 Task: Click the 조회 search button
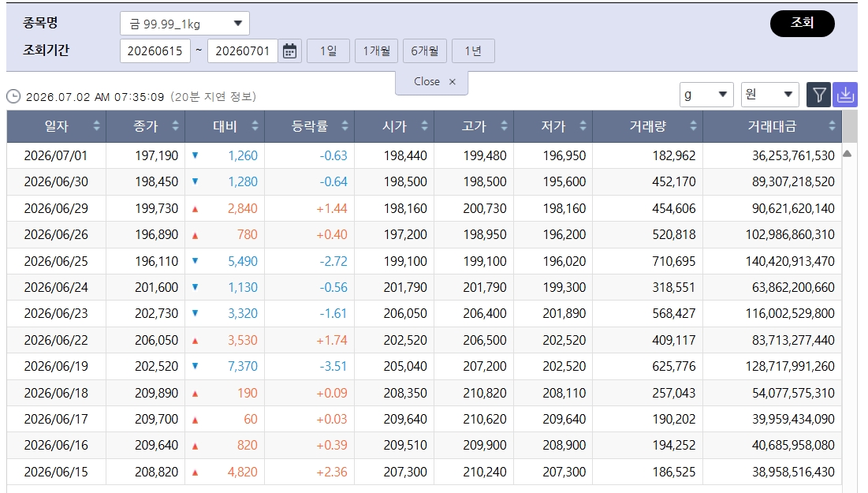tap(802, 23)
